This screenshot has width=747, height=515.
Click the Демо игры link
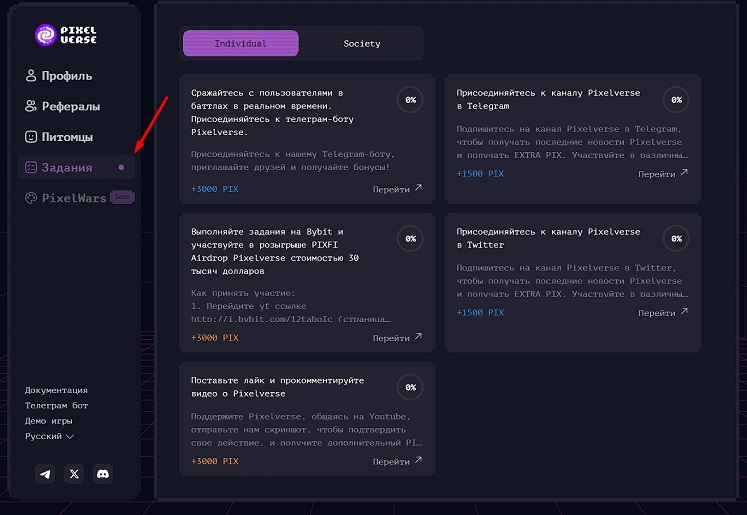49,421
